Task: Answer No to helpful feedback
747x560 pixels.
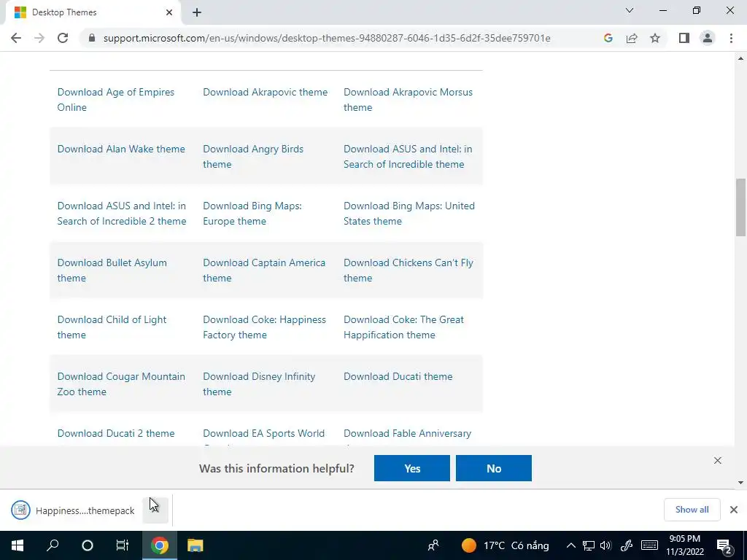Action: [x=494, y=468]
